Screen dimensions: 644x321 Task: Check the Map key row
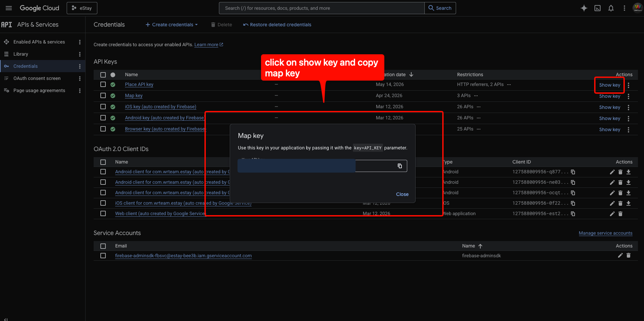(x=103, y=95)
